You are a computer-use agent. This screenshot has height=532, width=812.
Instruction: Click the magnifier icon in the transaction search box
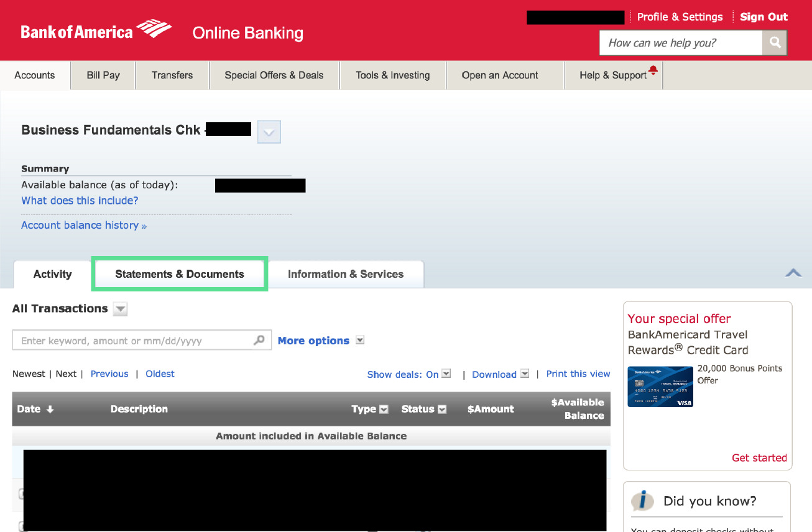click(x=259, y=340)
